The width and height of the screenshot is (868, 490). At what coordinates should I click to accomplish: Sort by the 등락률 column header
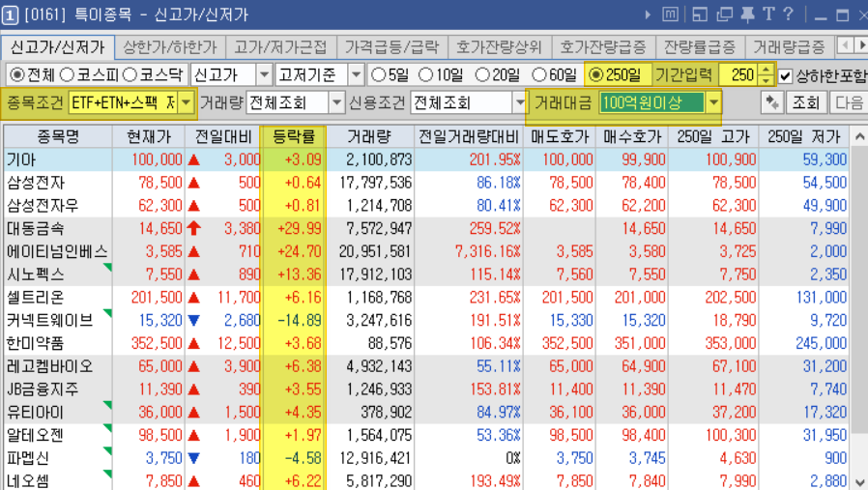pos(294,137)
